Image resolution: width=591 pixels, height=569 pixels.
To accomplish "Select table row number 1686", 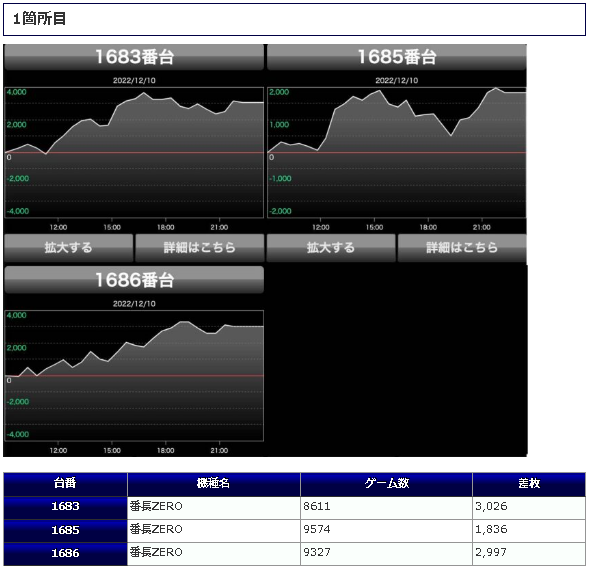I will (x=295, y=554).
